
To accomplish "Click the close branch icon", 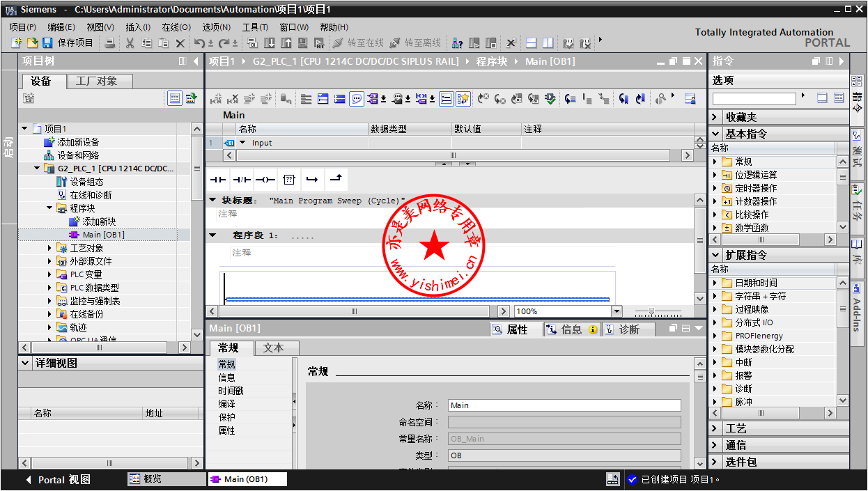I will click(336, 180).
